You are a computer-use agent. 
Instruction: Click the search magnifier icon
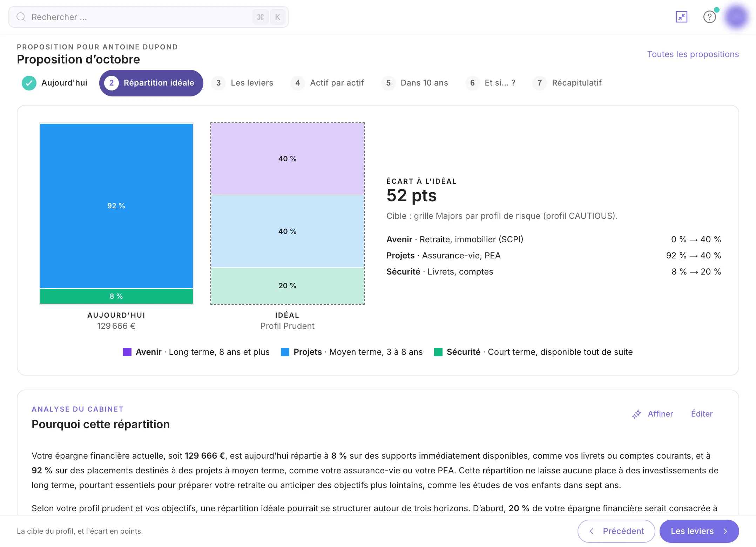[x=21, y=17]
